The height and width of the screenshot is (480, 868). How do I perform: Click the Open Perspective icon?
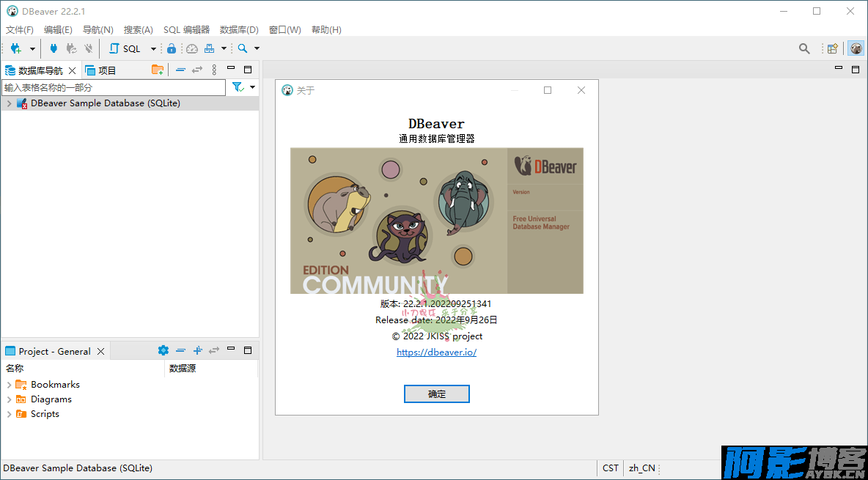pos(833,48)
